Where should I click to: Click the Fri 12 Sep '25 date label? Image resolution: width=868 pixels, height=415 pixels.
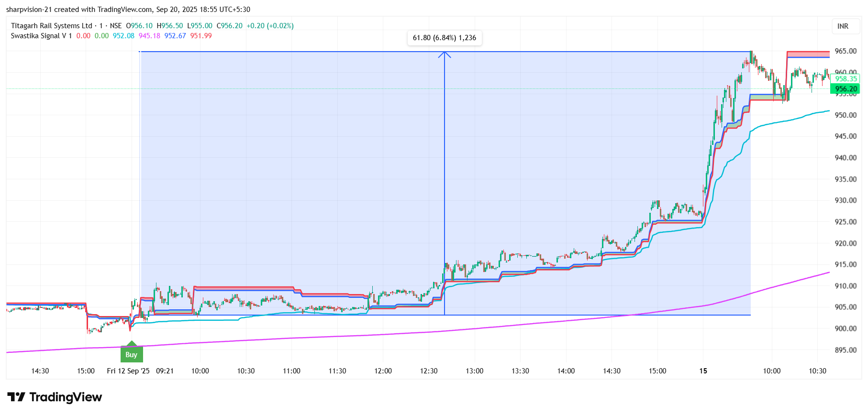click(128, 371)
